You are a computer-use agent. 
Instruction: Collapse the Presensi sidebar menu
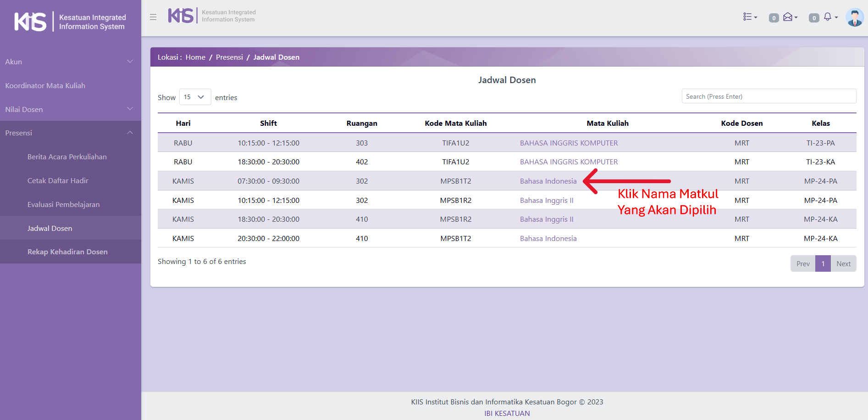click(69, 133)
